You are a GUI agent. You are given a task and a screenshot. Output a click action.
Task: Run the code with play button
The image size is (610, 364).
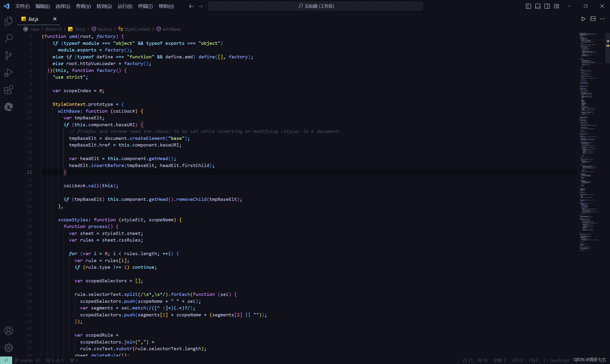tap(583, 19)
